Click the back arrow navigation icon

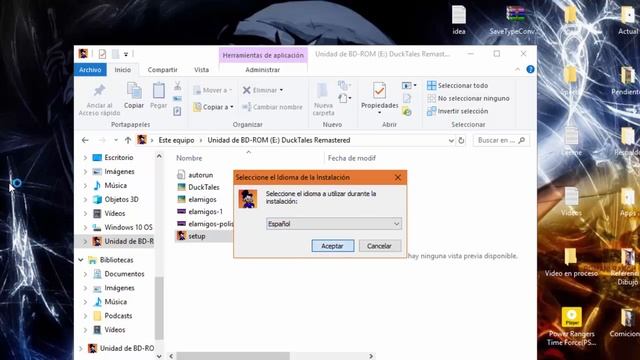click(x=85, y=140)
